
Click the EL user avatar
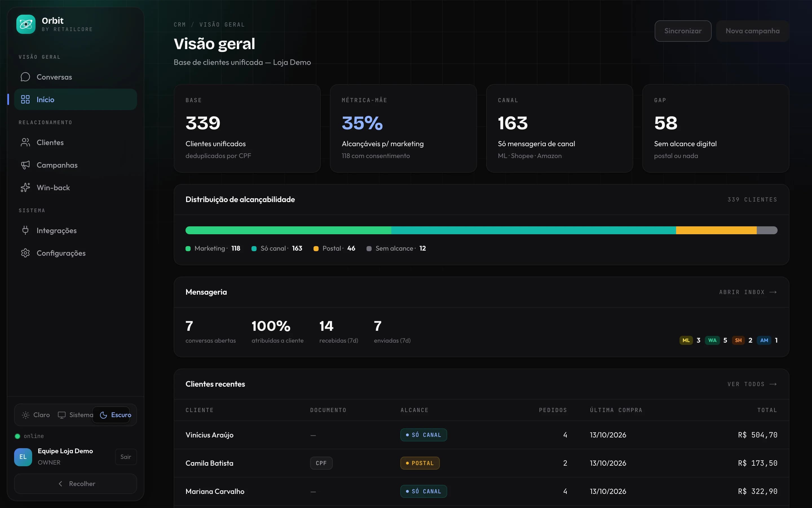tap(23, 457)
